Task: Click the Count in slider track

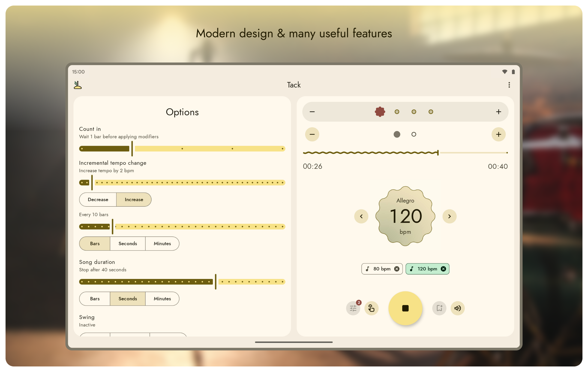Action: pos(207,149)
